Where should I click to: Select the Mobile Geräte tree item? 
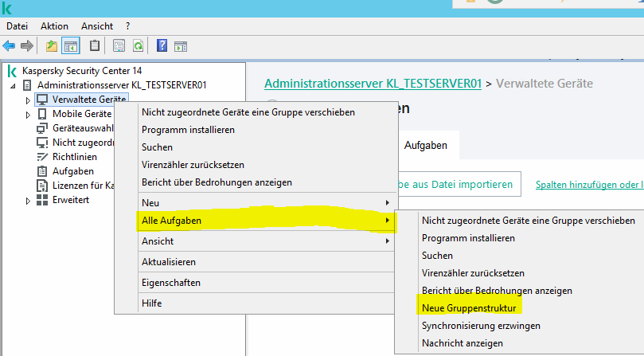[x=82, y=114]
